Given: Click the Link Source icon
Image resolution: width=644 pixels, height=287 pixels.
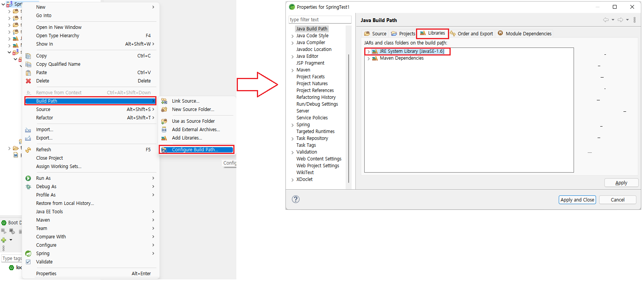Looking at the screenshot, I should 164,101.
